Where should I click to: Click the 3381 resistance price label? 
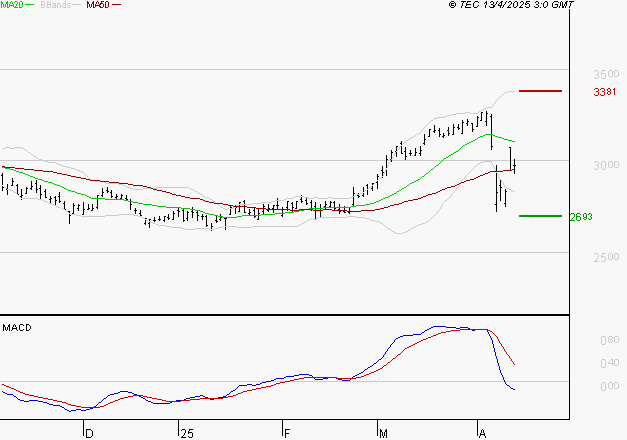point(604,92)
